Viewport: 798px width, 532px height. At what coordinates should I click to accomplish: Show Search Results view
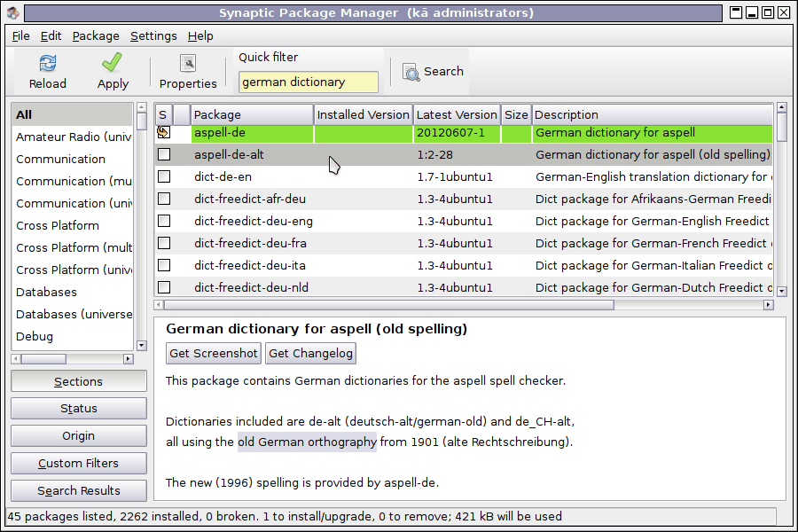coord(78,490)
